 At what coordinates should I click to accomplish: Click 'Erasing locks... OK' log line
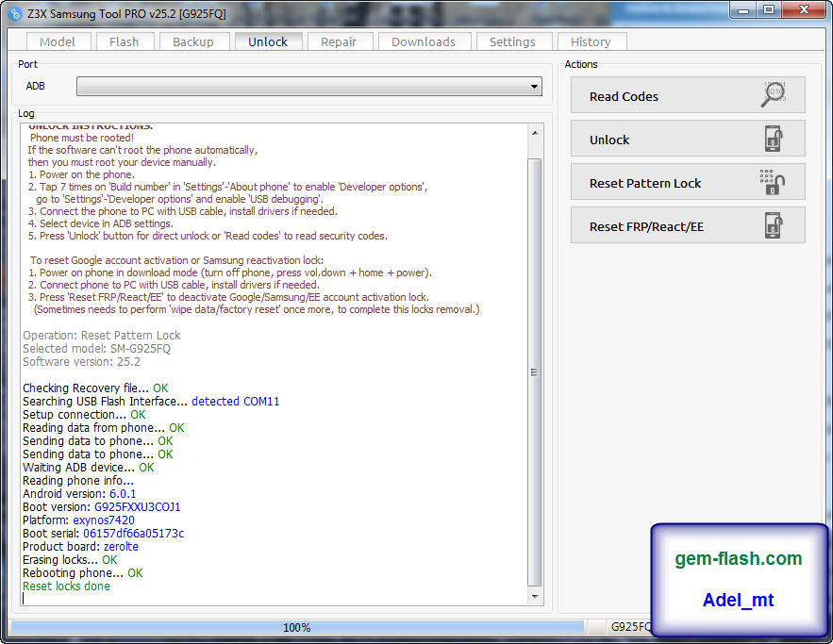(x=70, y=560)
